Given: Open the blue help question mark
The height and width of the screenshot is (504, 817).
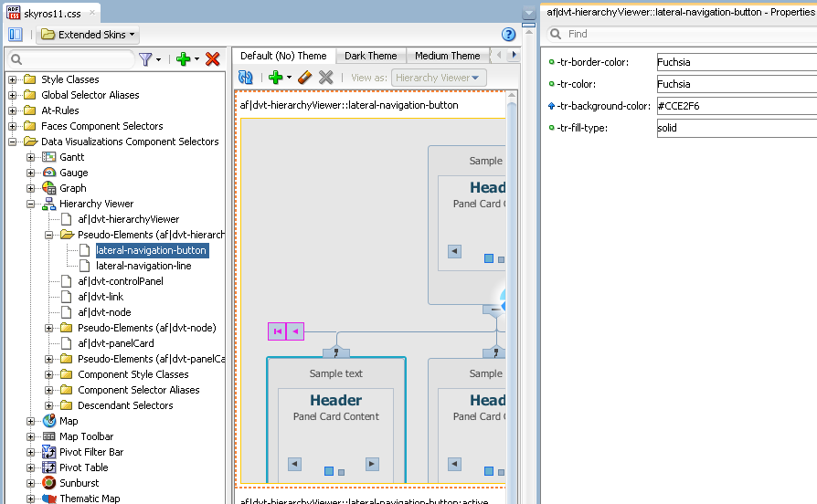Looking at the screenshot, I should [x=509, y=35].
